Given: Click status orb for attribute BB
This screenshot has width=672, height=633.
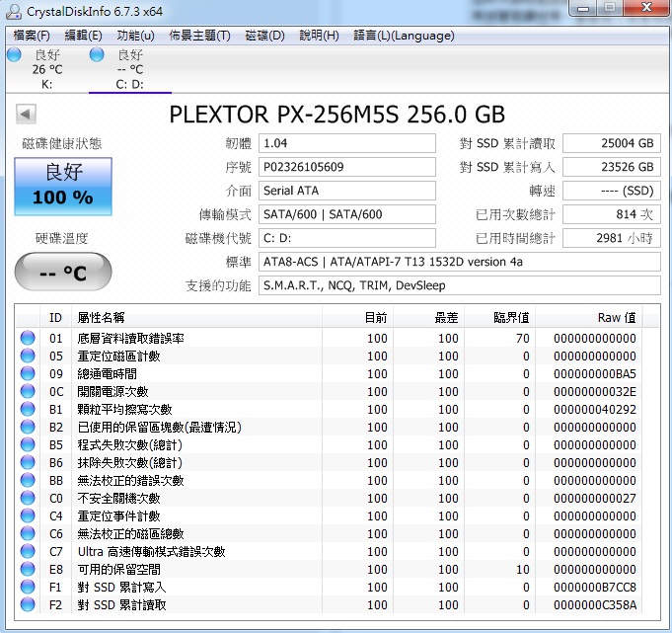Looking at the screenshot, I should 28,480.
